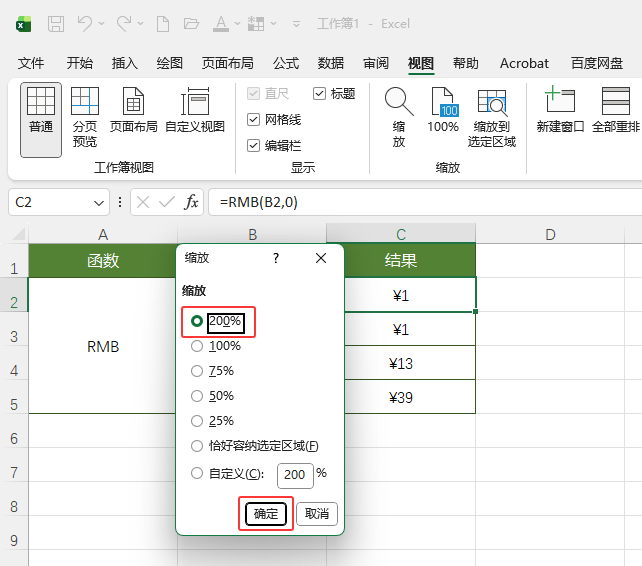Reset zoom with the 100% button
The width and height of the screenshot is (642, 566).
tap(443, 111)
